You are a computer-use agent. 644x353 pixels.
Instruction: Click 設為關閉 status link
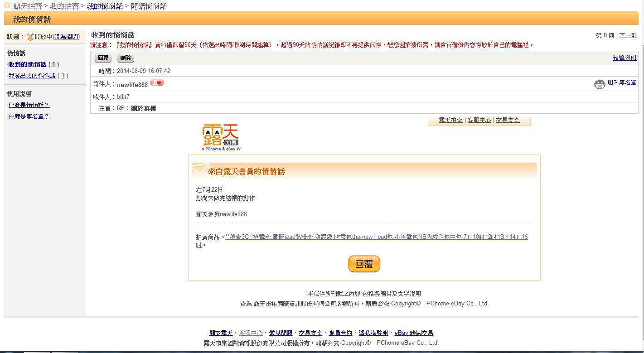(67, 37)
